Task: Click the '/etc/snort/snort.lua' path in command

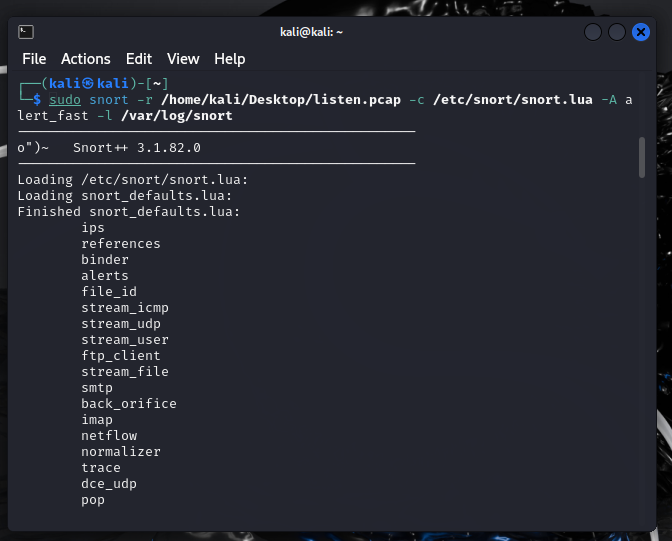Action: (x=513, y=100)
